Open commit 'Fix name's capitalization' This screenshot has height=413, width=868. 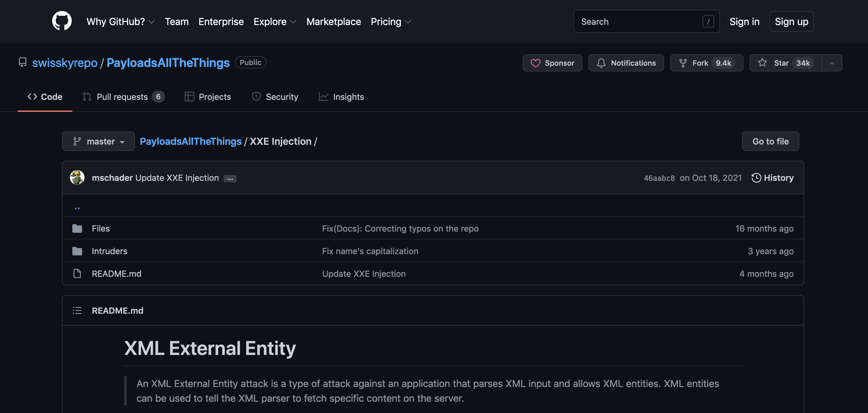pos(370,251)
